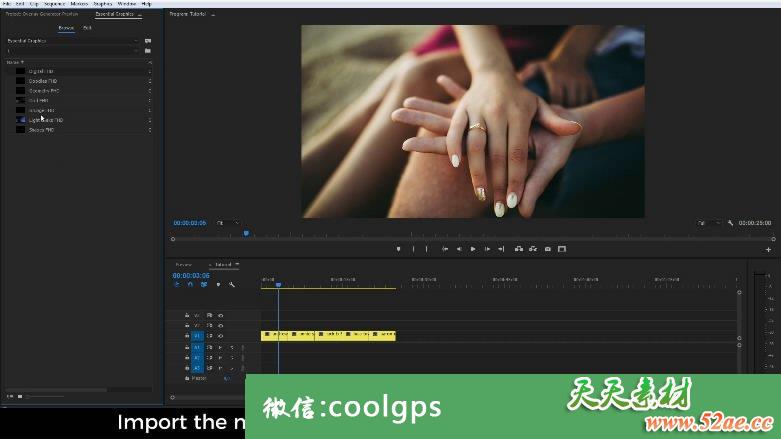This screenshot has width=781, height=439.
Task: Click the folder icon beside the path dropdown
Action: click(148, 51)
